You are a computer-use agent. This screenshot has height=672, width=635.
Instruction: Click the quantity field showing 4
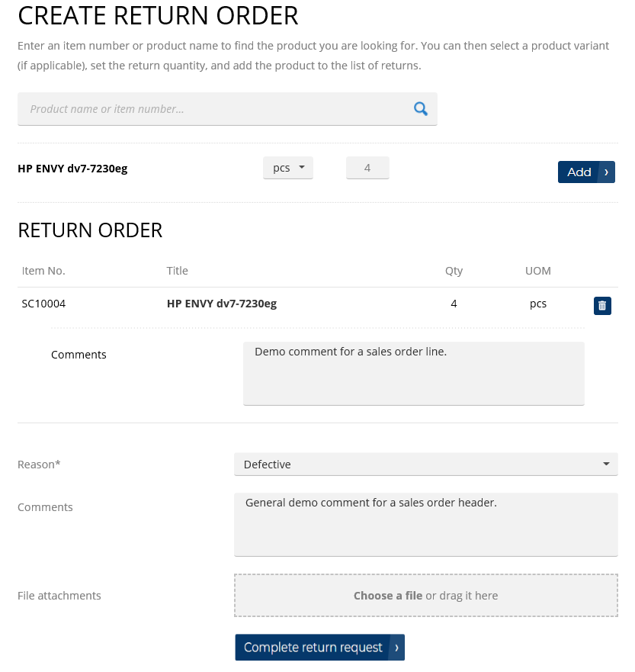pos(367,167)
